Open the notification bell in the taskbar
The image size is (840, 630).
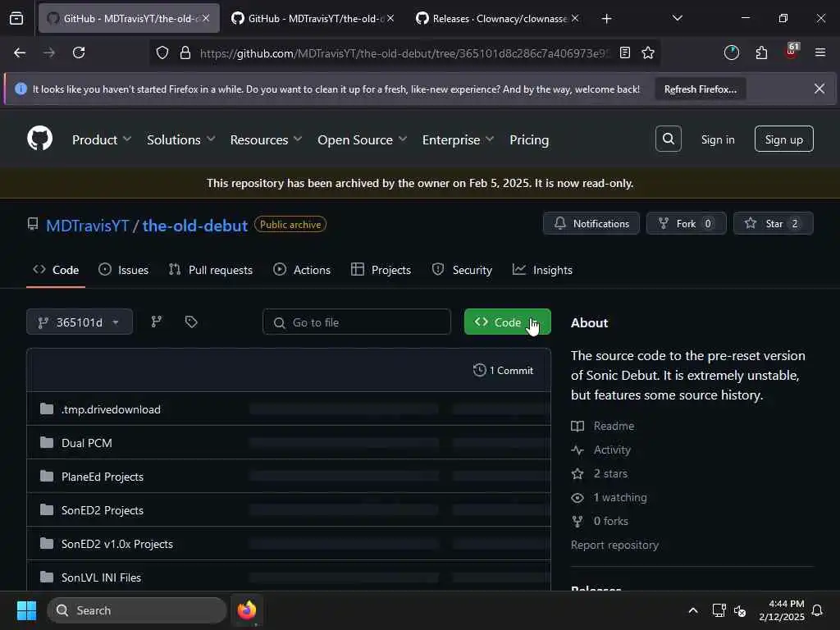(817, 610)
